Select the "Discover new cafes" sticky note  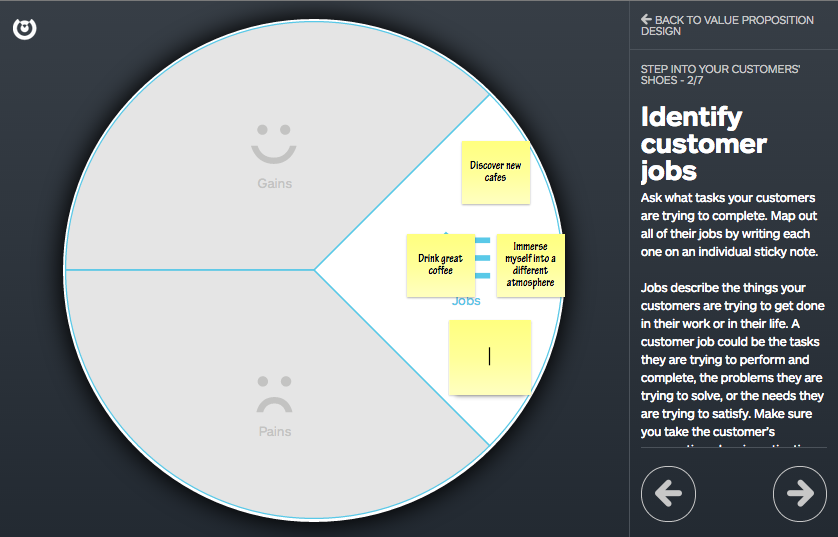495,172
